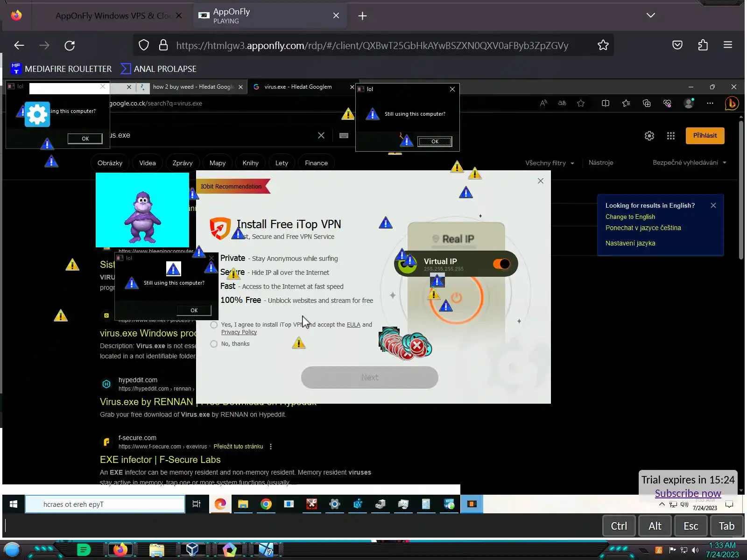Click the Přihlásit sign-in button
Screen dimensions: 747x560
[x=705, y=136]
